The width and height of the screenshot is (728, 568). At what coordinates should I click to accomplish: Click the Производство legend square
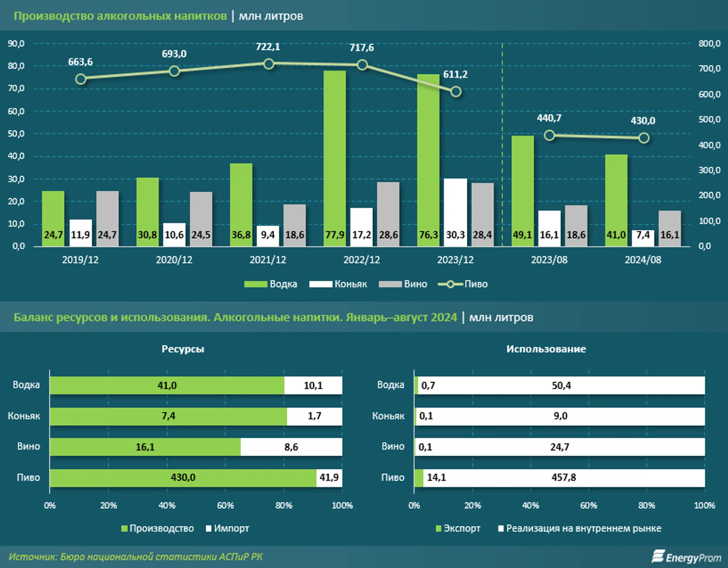coord(124,529)
